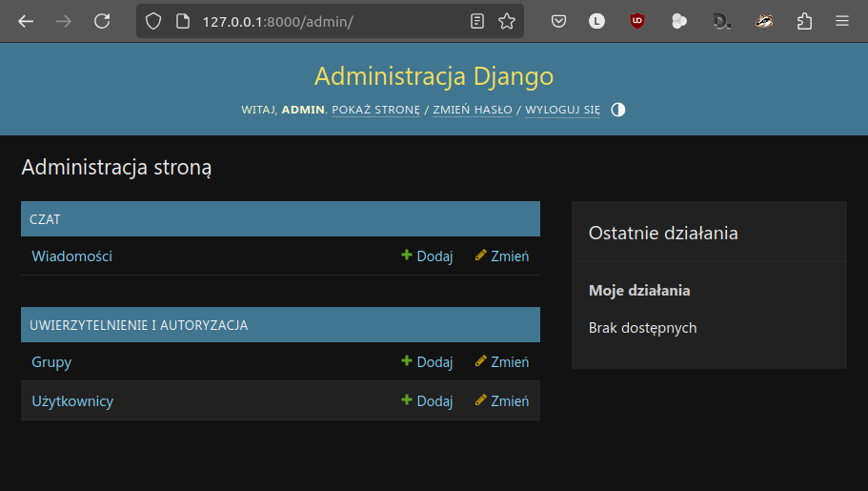Click the pencil icon for Wiadomości
This screenshot has width=868, height=491.
480,255
